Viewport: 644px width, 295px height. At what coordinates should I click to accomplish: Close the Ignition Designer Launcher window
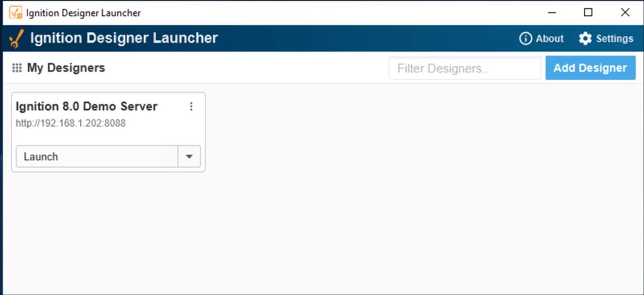[x=625, y=13]
